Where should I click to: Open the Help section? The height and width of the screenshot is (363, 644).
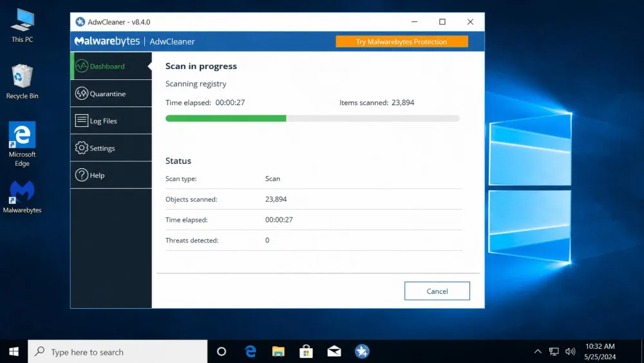coord(111,175)
